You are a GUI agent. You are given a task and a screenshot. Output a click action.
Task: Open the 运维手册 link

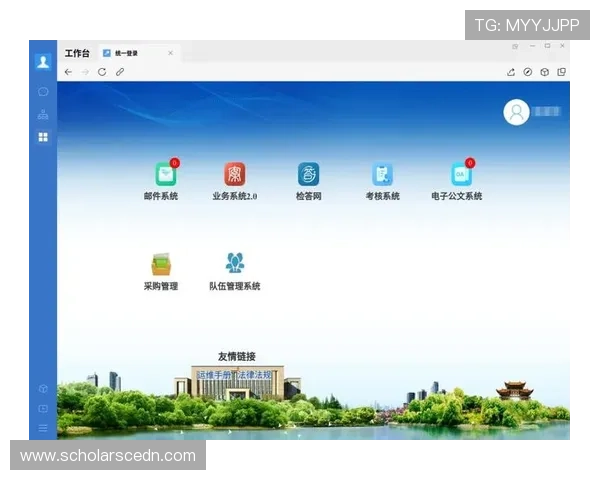pos(214,375)
